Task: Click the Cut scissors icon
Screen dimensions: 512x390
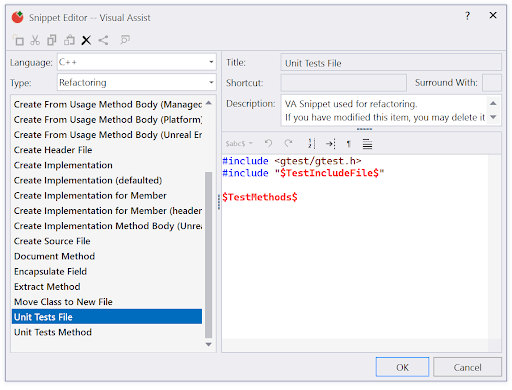Action: coord(35,40)
